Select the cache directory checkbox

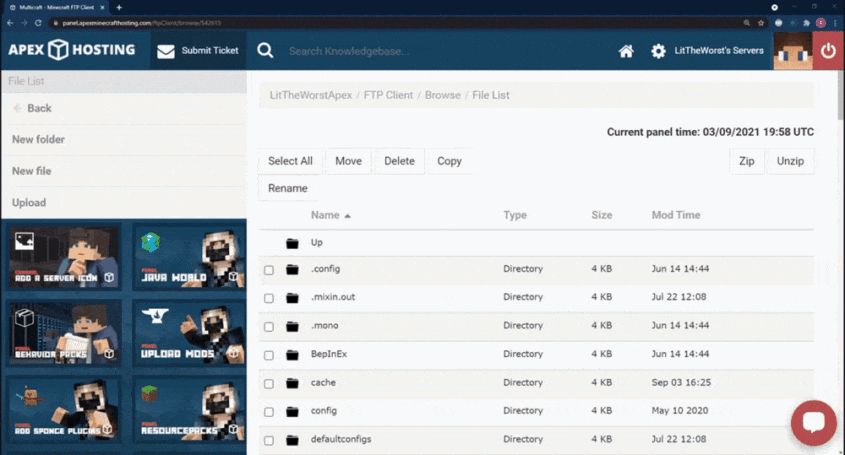pyautogui.click(x=269, y=384)
